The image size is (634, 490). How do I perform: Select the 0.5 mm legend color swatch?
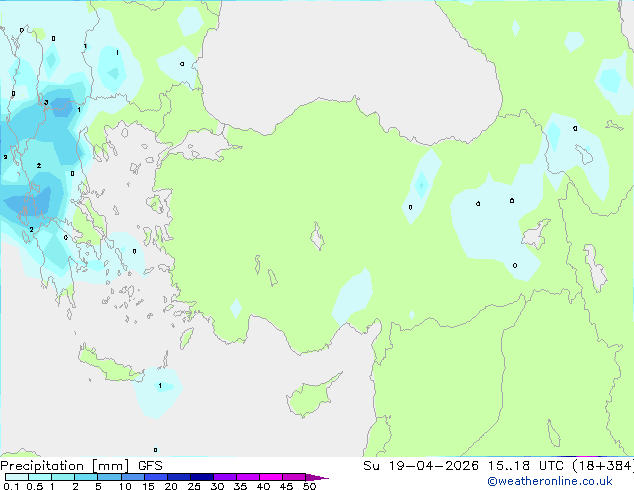40,477
